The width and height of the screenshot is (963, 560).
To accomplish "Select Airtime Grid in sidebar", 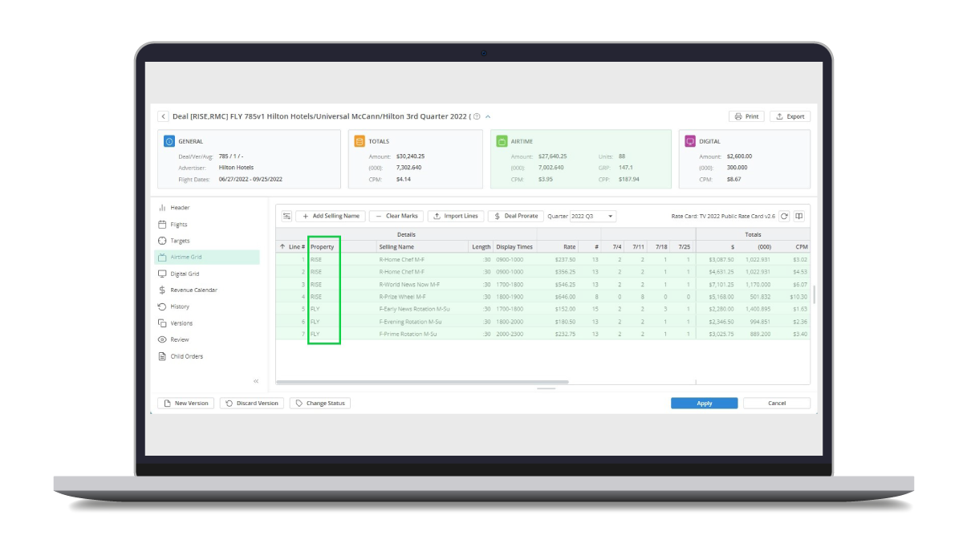I will tap(207, 258).
